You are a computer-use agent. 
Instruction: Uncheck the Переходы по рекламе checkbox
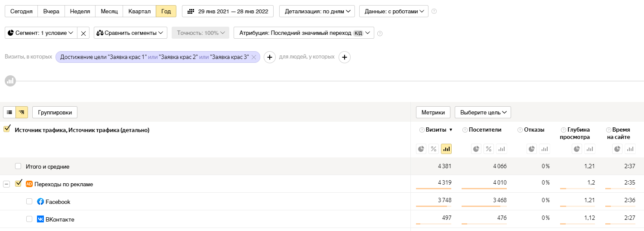click(x=18, y=184)
